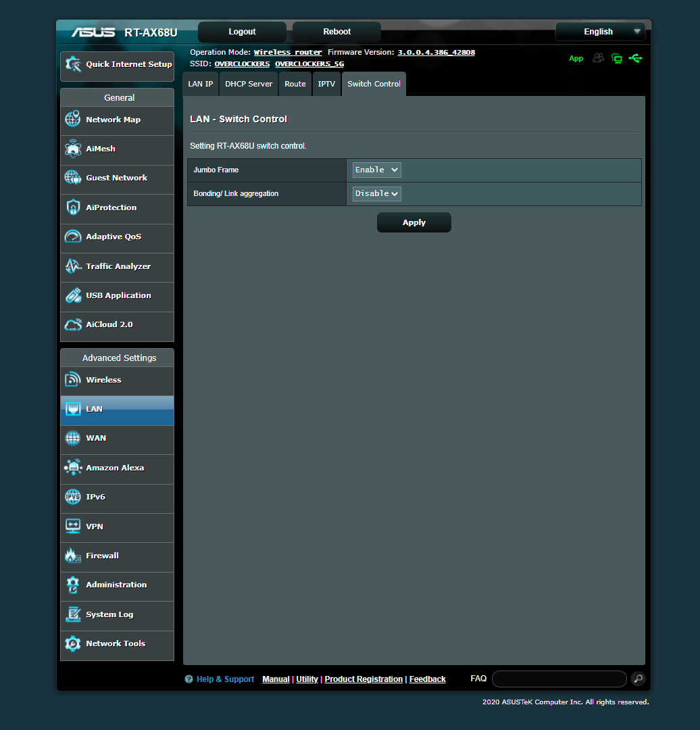Click the AiProtection shield icon
700x730 pixels.
coord(73,208)
